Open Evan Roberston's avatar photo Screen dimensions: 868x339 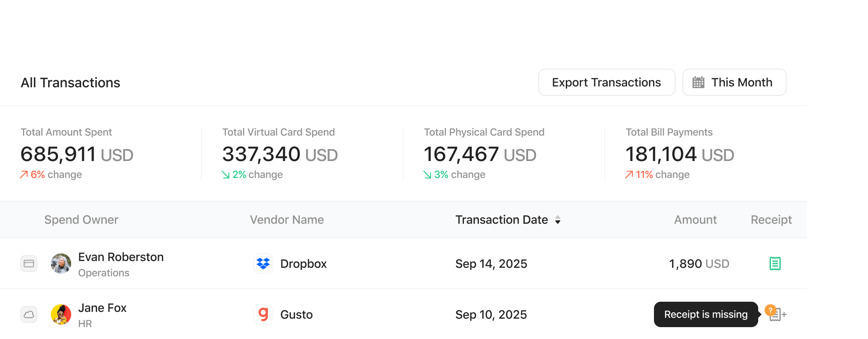[x=61, y=264]
